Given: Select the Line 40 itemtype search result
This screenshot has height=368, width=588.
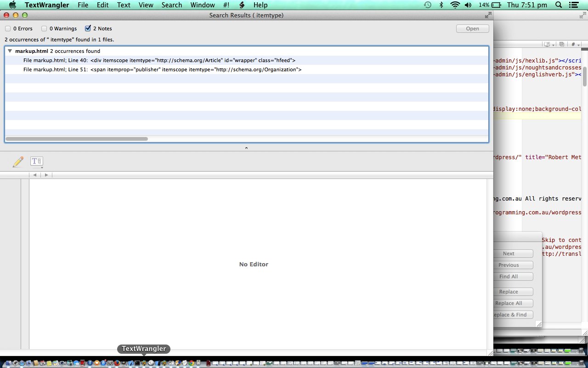Looking at the screenshot, I should 246,60.
